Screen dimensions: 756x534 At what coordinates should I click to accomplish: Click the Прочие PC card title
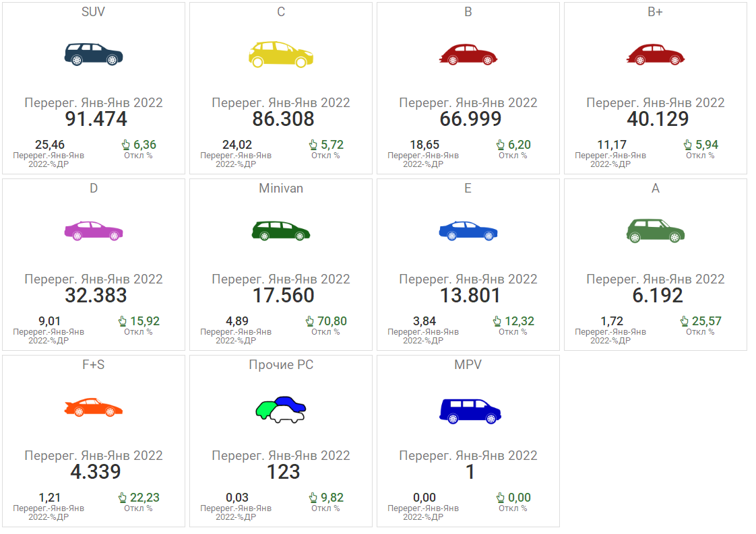click(x=281, y=365)
